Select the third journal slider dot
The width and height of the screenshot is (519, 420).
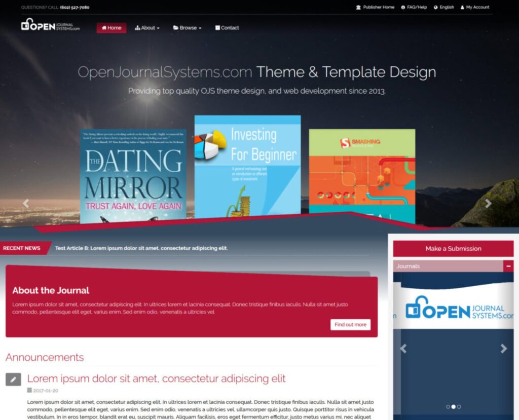459,406
